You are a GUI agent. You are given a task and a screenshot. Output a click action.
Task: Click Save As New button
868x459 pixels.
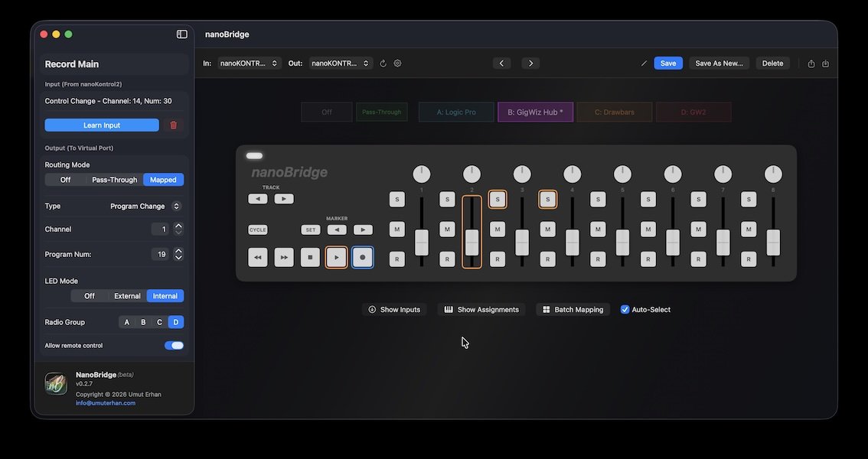click(x=719, y=63)
